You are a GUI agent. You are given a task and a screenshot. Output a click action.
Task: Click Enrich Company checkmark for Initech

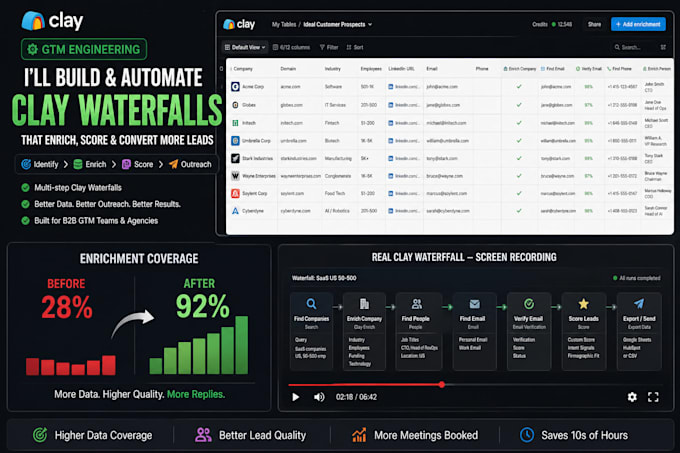519,123
